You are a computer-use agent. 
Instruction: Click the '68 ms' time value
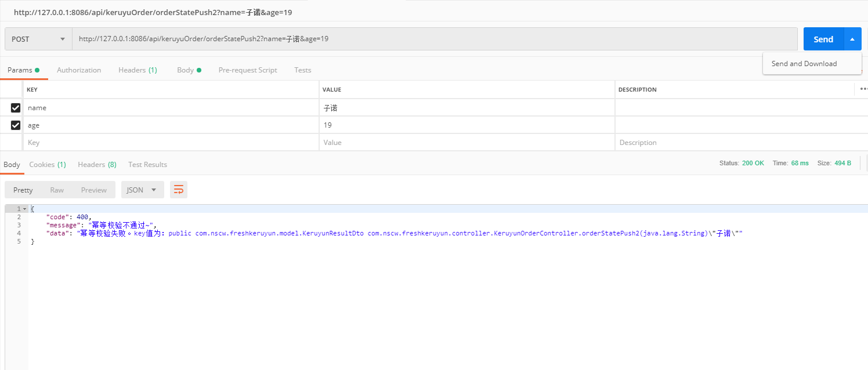800,163
